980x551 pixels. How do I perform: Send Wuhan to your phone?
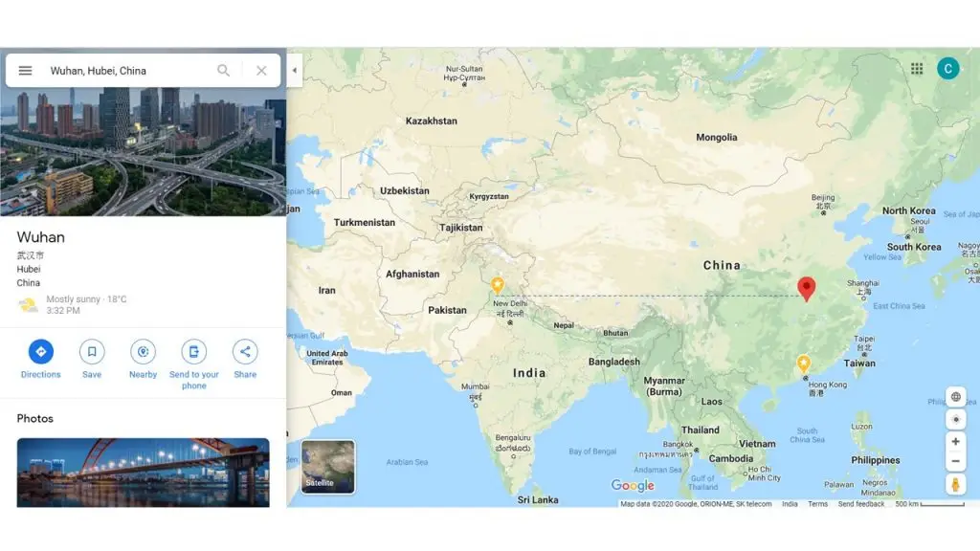[194, 352]
